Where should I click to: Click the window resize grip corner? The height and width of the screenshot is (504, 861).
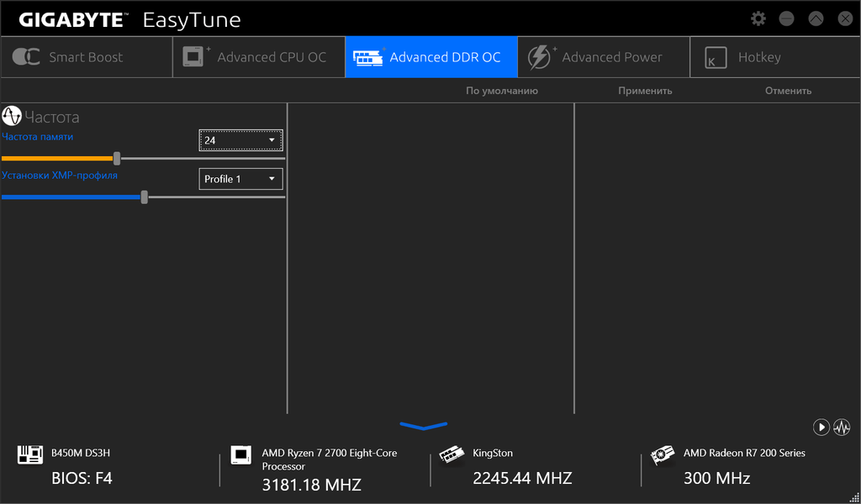(854, 497)
